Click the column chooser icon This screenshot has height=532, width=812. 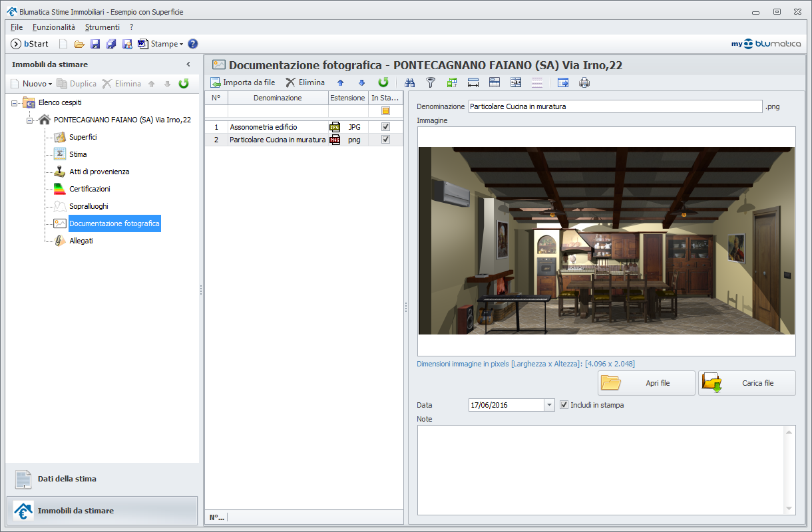tap(516, 83)
